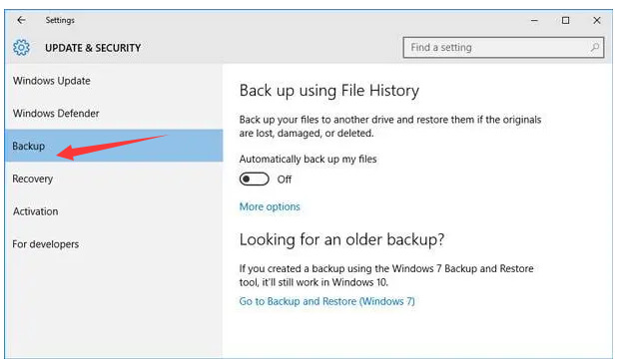Maximize the Settings window

pos(566,20)
